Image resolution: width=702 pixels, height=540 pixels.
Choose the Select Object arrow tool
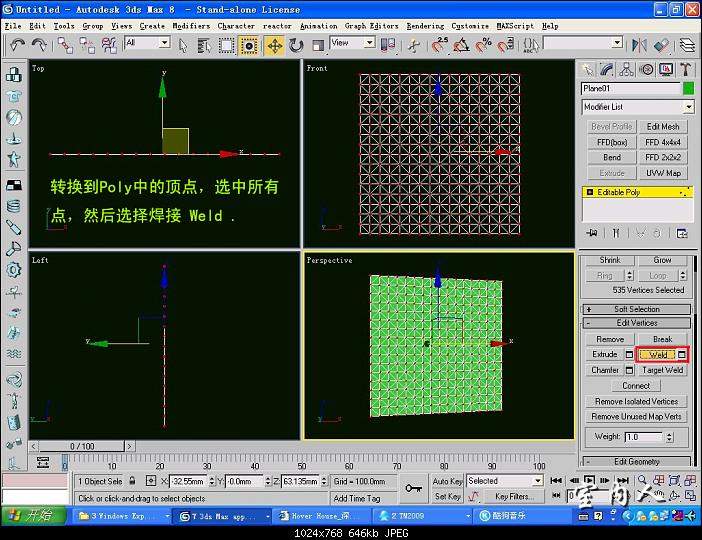click(183, 45)
